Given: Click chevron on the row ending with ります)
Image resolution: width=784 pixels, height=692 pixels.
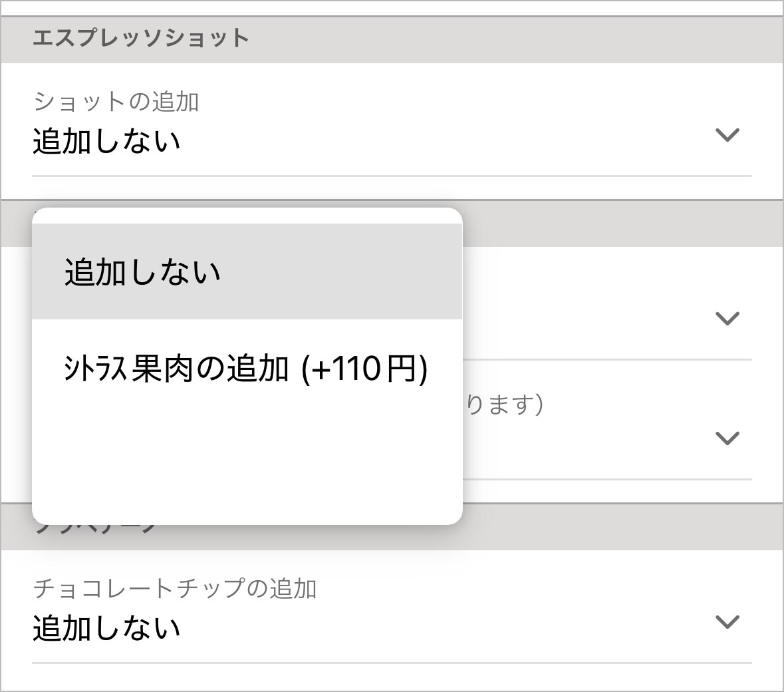Looking at the screenshot, I should [727, 438].
